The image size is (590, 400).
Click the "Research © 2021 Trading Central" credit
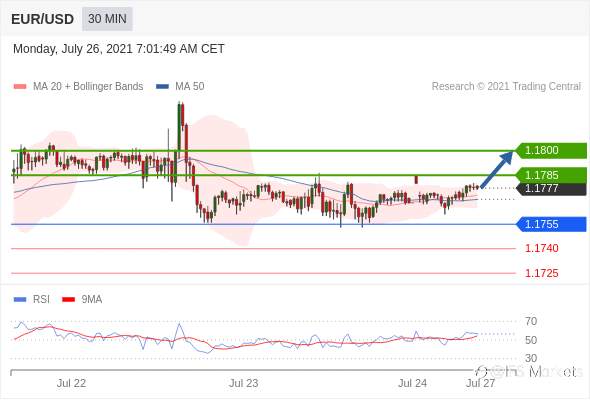click(506, 87)
